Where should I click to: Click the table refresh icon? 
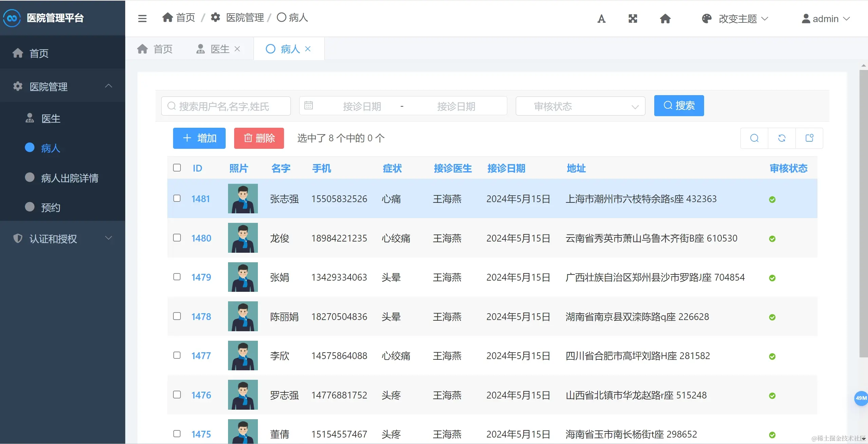point(782,138)
